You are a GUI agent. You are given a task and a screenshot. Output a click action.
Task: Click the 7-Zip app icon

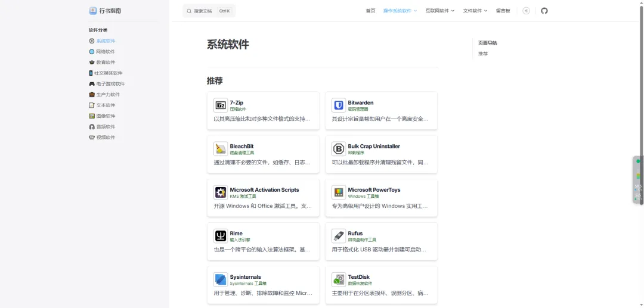221,105
